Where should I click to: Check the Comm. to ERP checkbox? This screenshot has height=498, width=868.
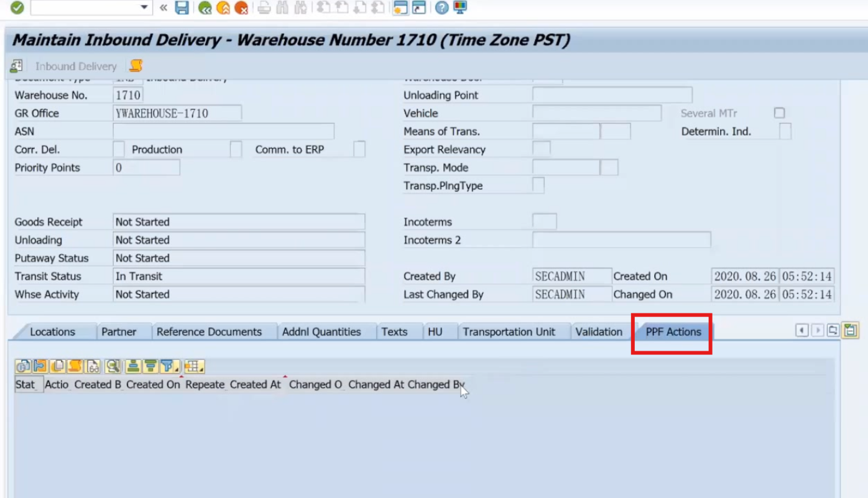click(x=358, y=149)
